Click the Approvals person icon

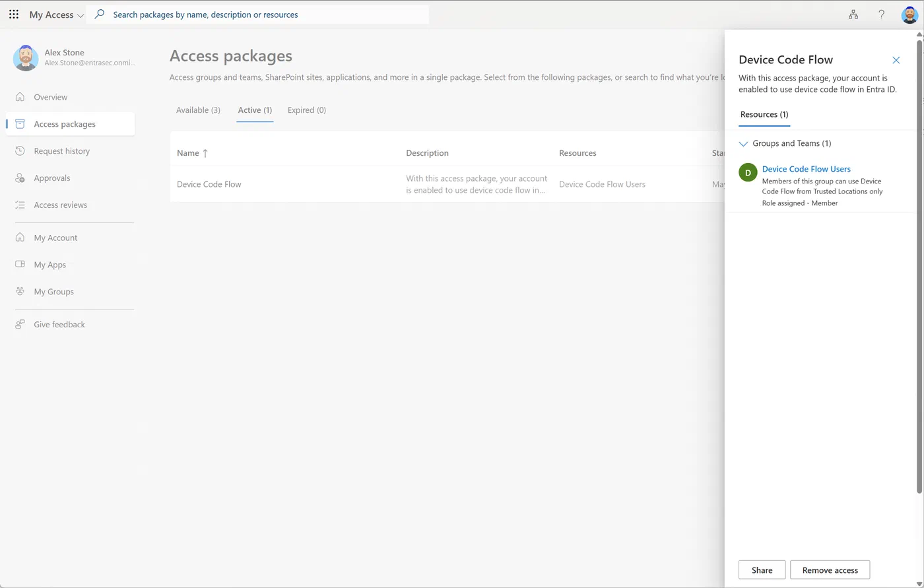[20, 178]
